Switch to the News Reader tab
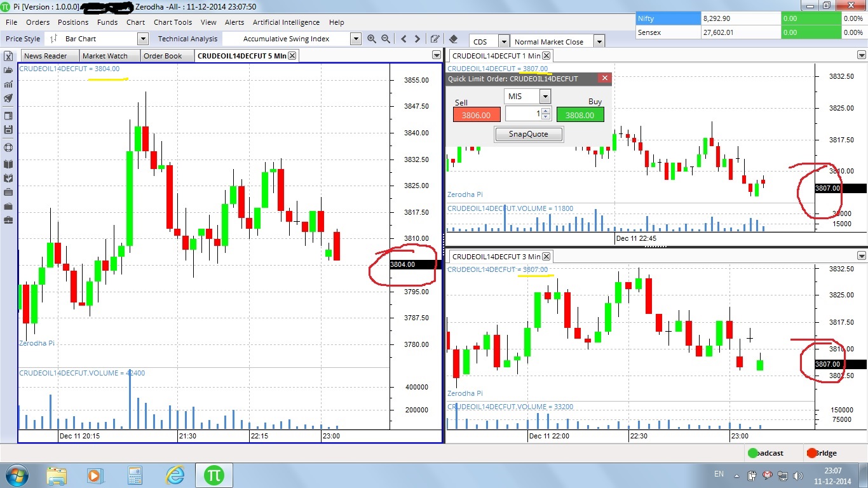 (x=50, y=56)
